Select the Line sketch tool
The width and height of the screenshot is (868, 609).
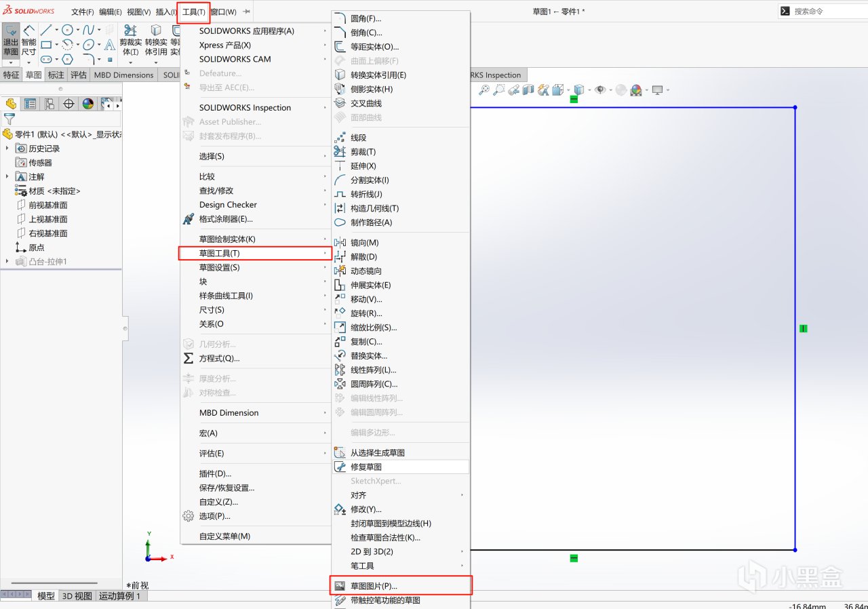pyautogui.click(x=45, y=30)
